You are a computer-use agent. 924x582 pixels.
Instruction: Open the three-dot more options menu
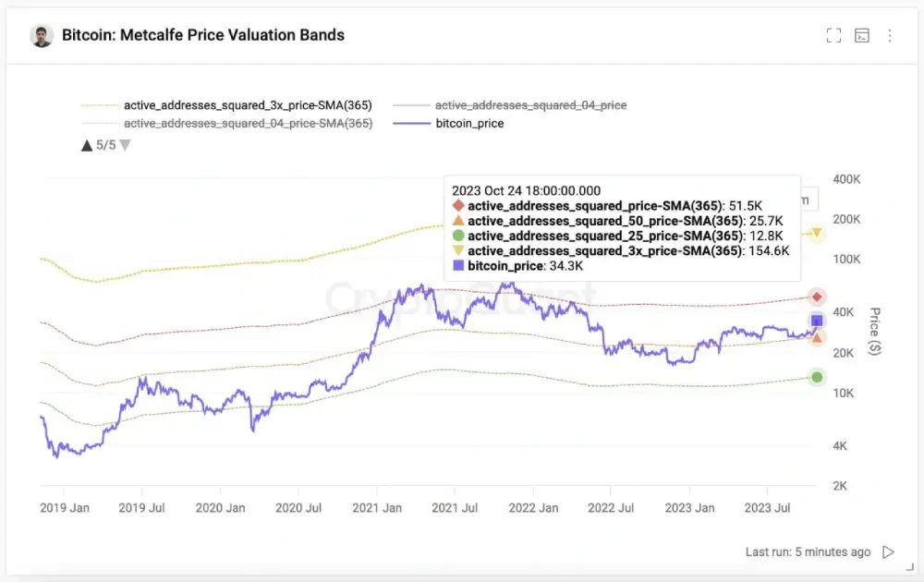(x=890, y=35)
